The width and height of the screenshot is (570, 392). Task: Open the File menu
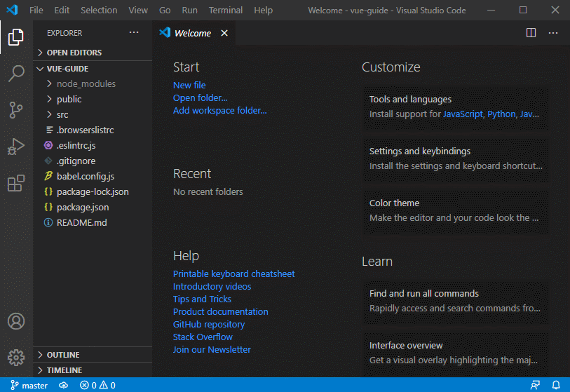tap(36, 11)
